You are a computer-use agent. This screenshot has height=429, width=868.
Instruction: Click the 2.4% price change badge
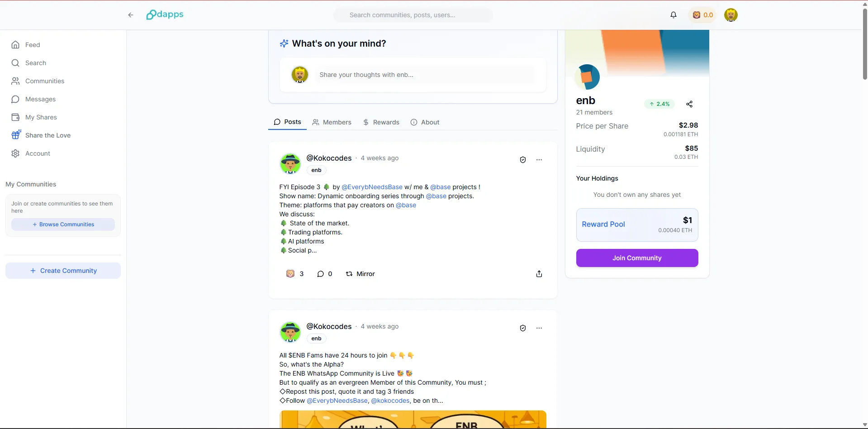(659, 104)
